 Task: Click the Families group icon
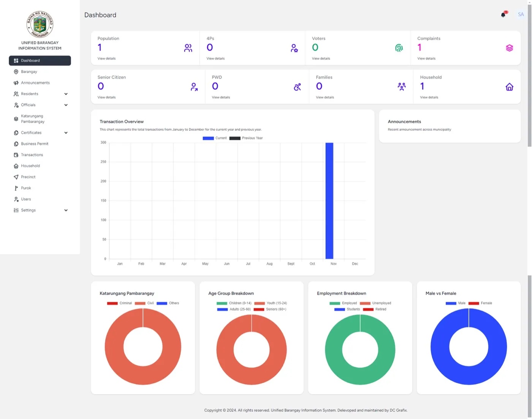coord(402,87)
